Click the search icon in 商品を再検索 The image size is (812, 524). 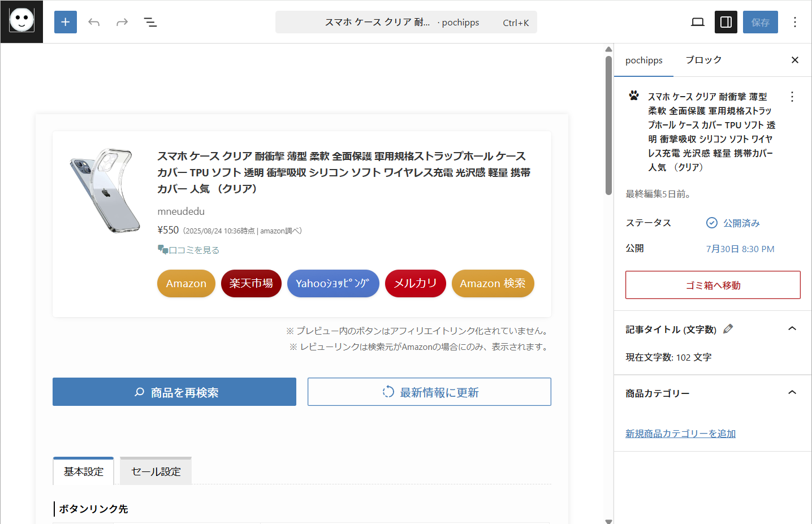pos(139,392)
